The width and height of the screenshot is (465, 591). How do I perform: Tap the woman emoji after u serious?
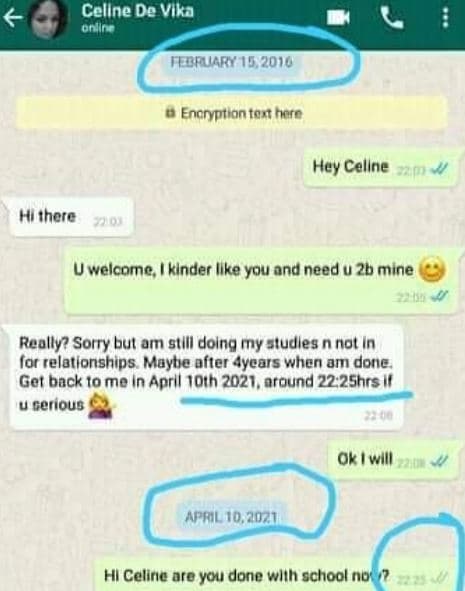tap(101, 405)
